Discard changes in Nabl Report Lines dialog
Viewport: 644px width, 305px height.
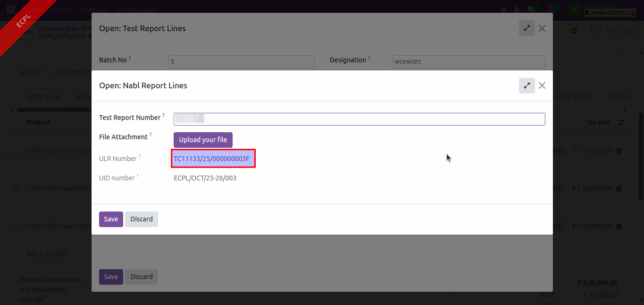(x=142, y=219)
